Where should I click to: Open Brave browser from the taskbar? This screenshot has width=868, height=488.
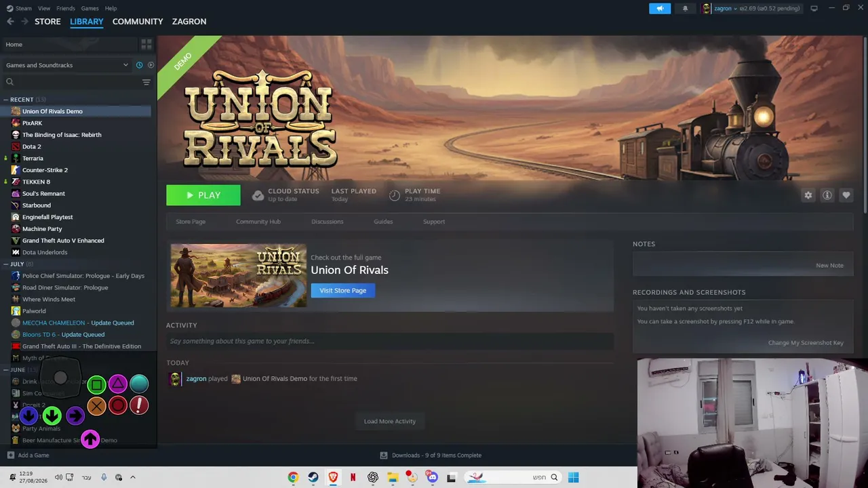pos(333,477)
